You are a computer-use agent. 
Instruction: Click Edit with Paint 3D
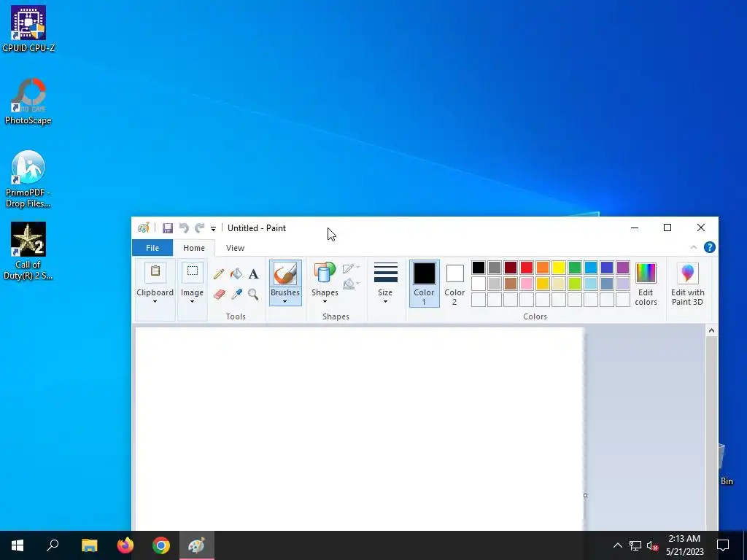click(687, 284)
